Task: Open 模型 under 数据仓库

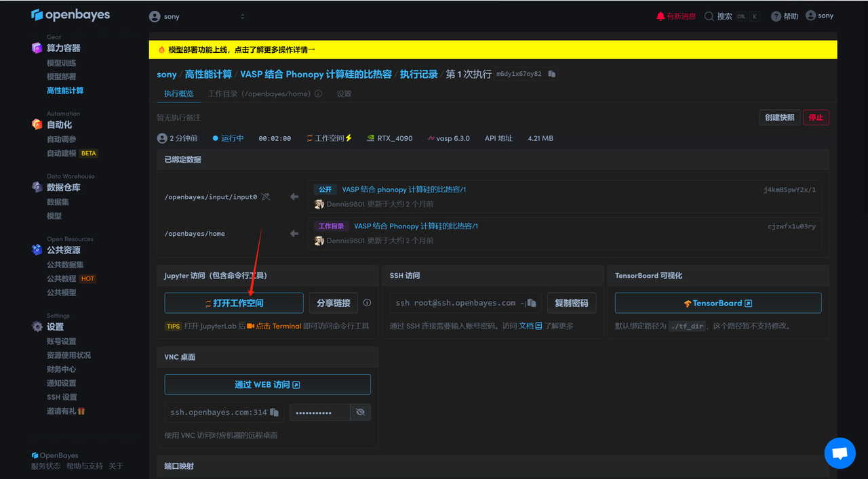Action: 54,216
